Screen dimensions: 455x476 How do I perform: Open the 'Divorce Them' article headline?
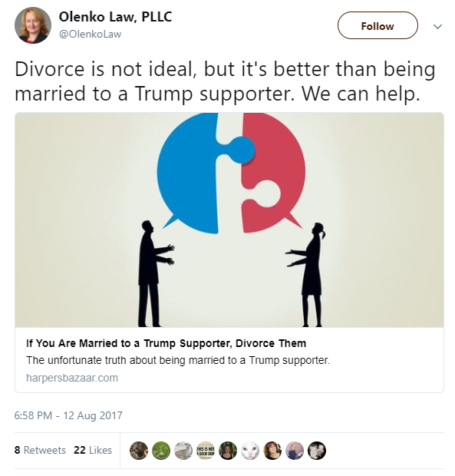pyautogui.click(x=166, y=343)
